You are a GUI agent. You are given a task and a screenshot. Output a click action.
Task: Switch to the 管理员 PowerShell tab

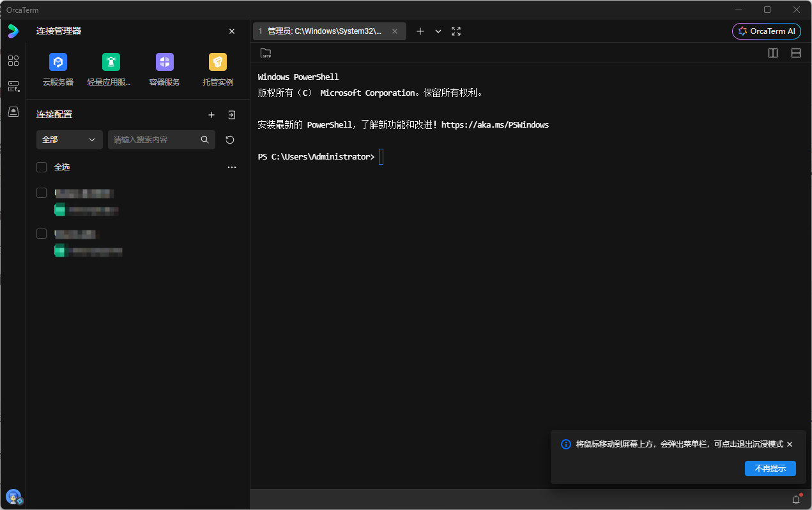point(326,31)
